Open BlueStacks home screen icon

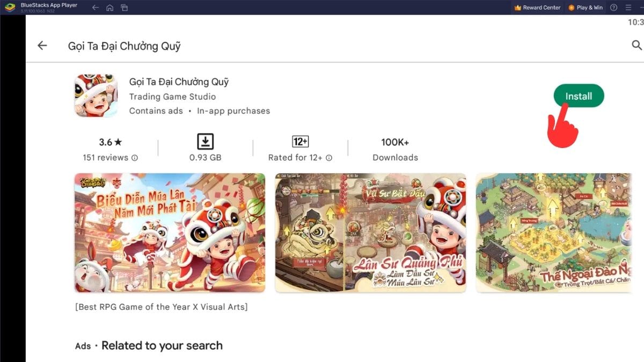point(110,8)
